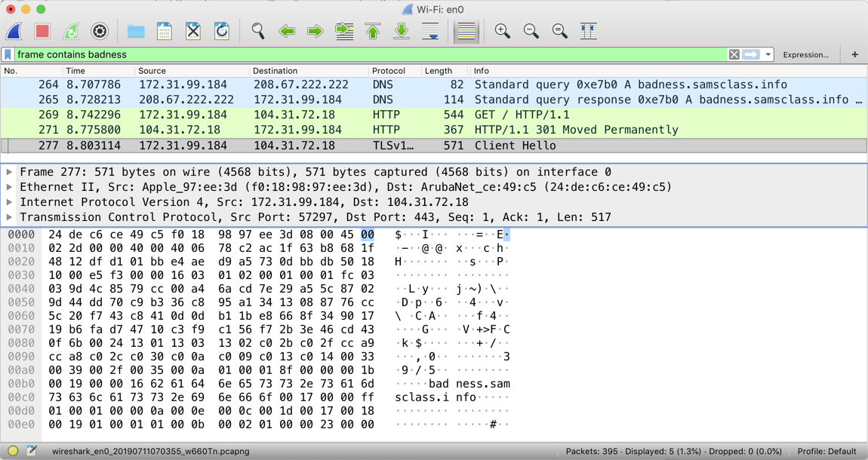Expand the Frame 277 details
868x460 pixels.
tap(9, 172)
